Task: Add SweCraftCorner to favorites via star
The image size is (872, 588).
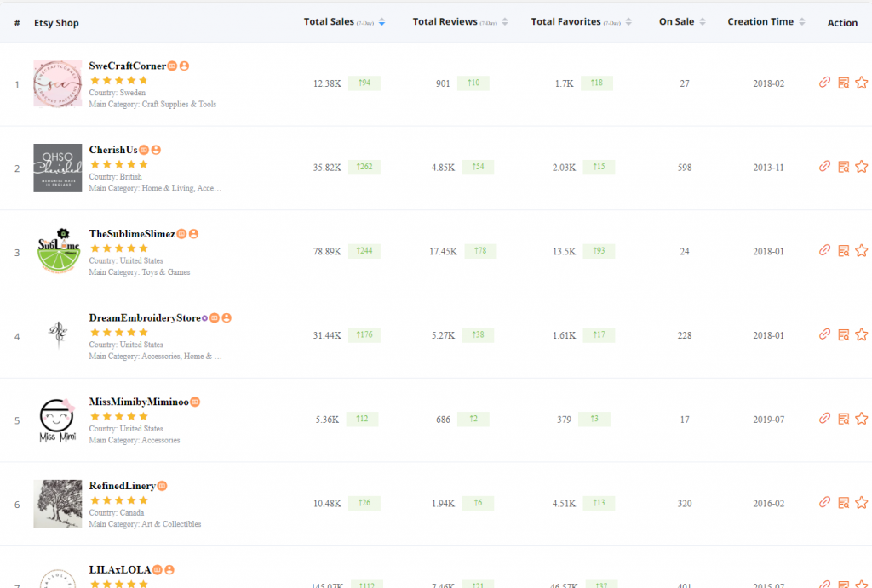Action: (861, 83)
